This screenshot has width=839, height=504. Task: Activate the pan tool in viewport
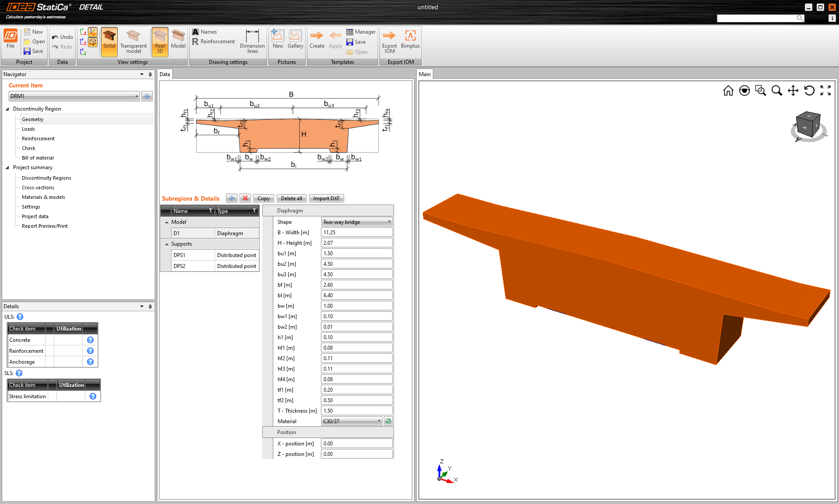793,90
